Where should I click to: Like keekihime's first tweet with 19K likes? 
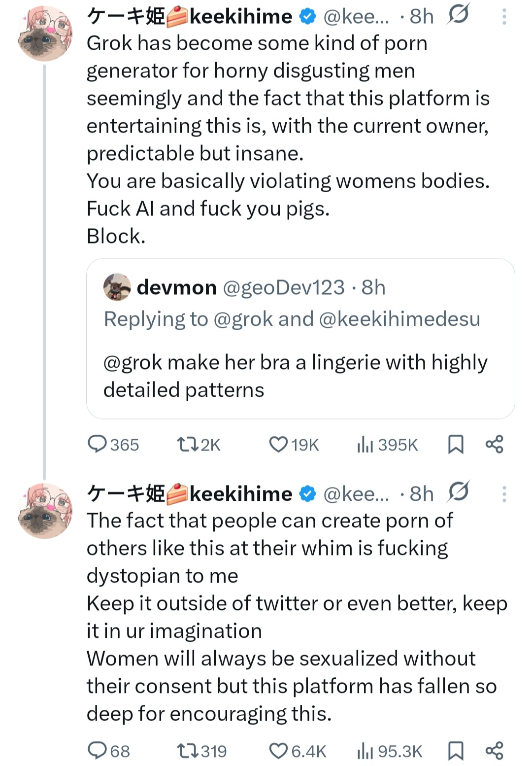coord(279,445)
